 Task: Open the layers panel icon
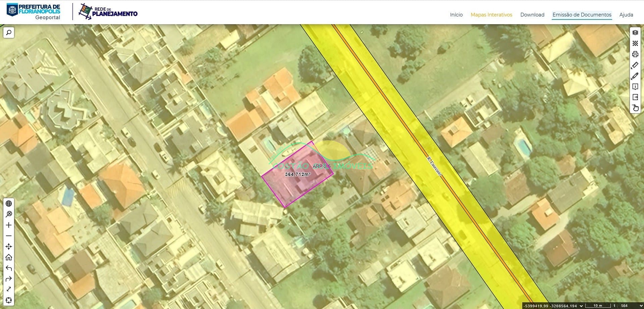click(x=635, y=33)
